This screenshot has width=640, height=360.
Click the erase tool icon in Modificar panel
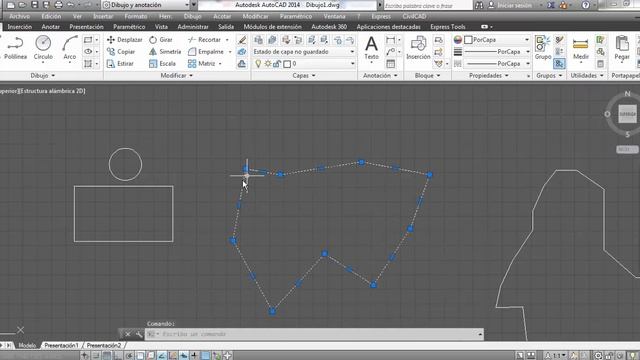pos(242,40)
